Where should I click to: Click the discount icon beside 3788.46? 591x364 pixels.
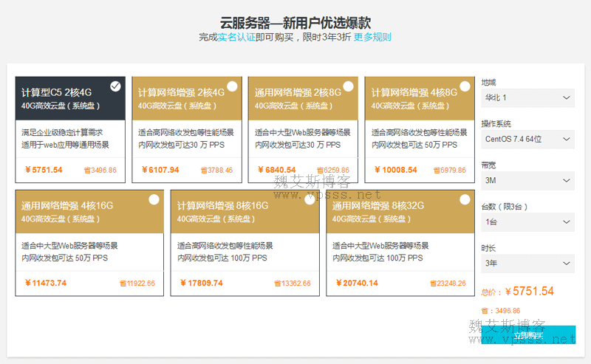pyautogui.click(x=203, y=171)
